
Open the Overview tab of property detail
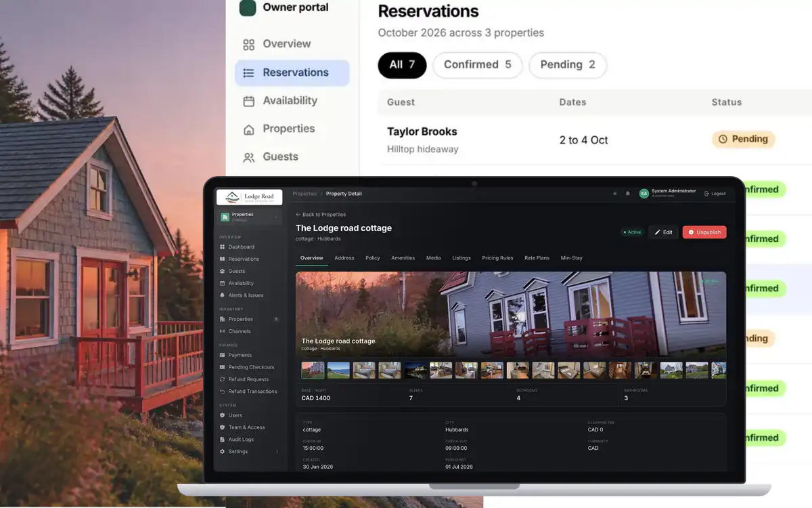(312, 258)
